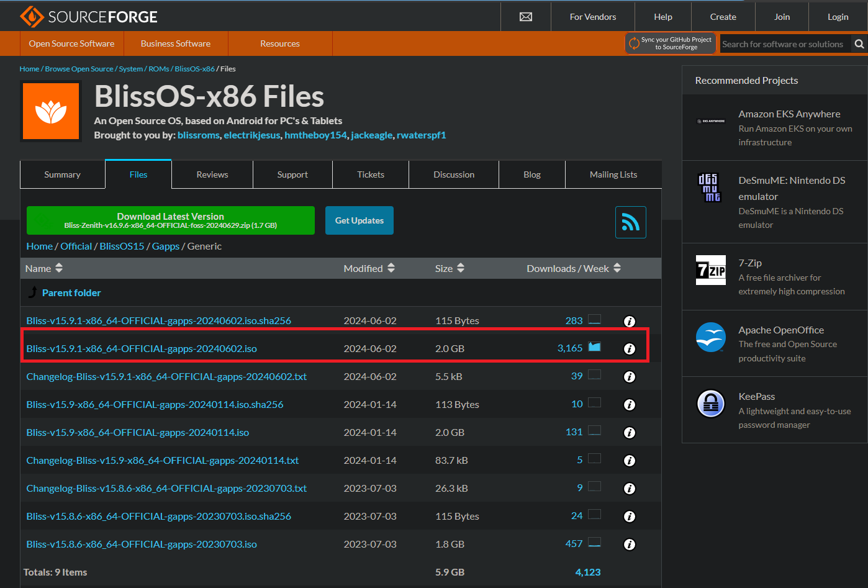The width and height of the screenshot is (868, 588).
Task: Sort files by Size column
Action: tap(450, 268)
